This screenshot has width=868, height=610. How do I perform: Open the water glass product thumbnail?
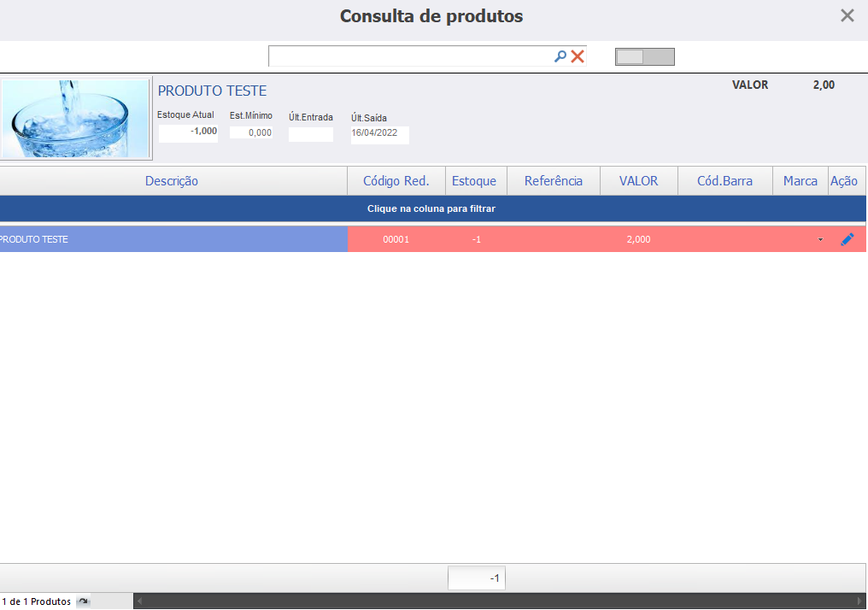click(76, 119)
